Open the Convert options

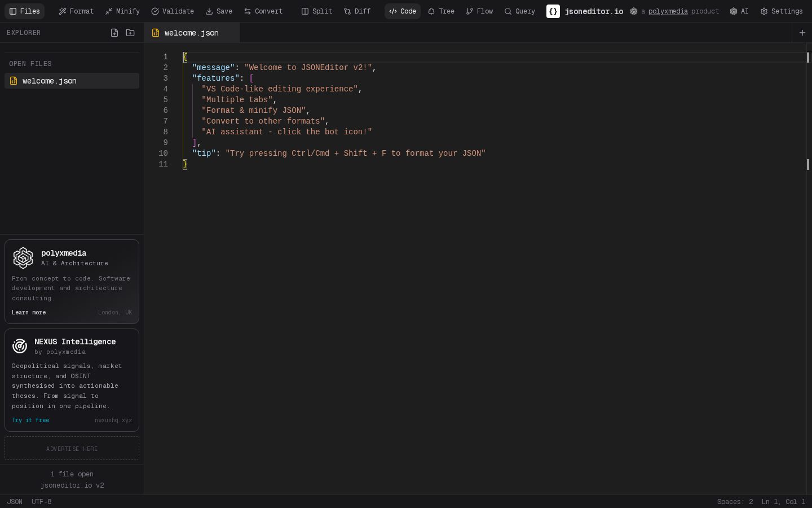263,11
